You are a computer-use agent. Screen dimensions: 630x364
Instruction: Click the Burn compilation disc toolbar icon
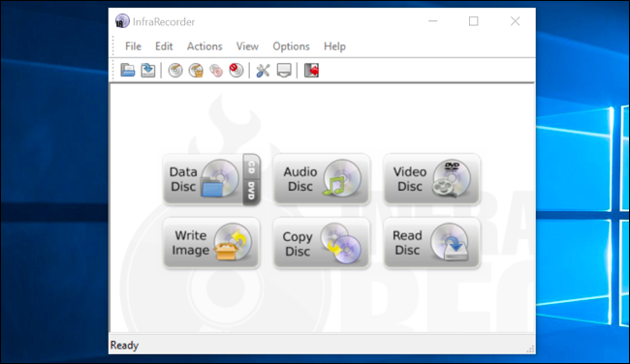pyautogui.click(x=175, y=71)
